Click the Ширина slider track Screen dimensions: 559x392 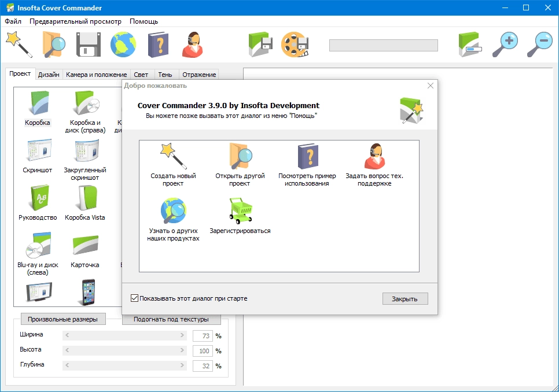[x=124, y=335]
